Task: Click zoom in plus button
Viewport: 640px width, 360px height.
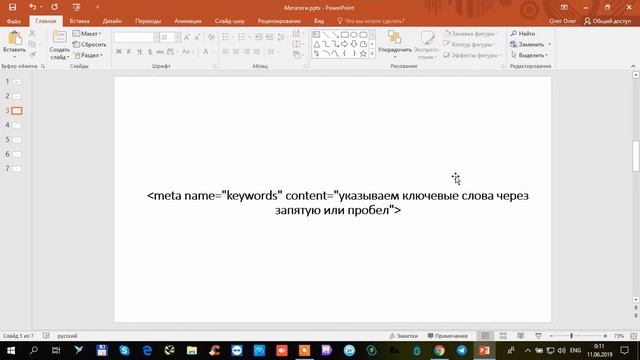Action: pyautogui.click(x=605, y=336)
